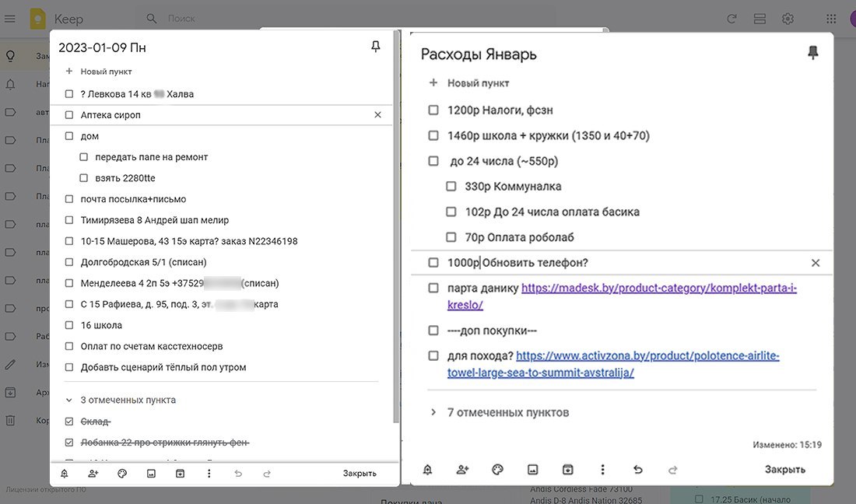
Task: Add a collaborator to the Расходы Январь note
Action: tap(463, 470)
